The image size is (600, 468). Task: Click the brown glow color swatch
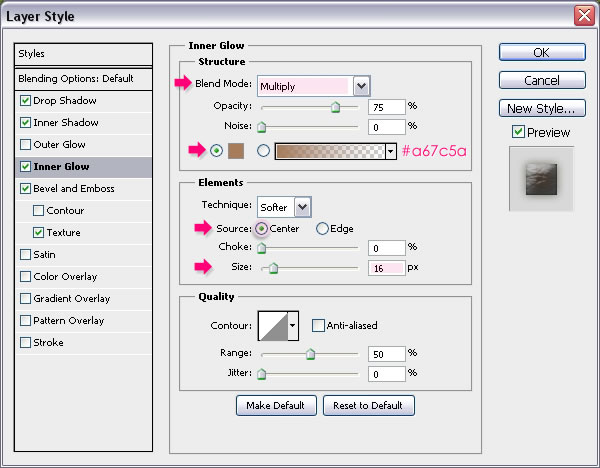point(236,151)
